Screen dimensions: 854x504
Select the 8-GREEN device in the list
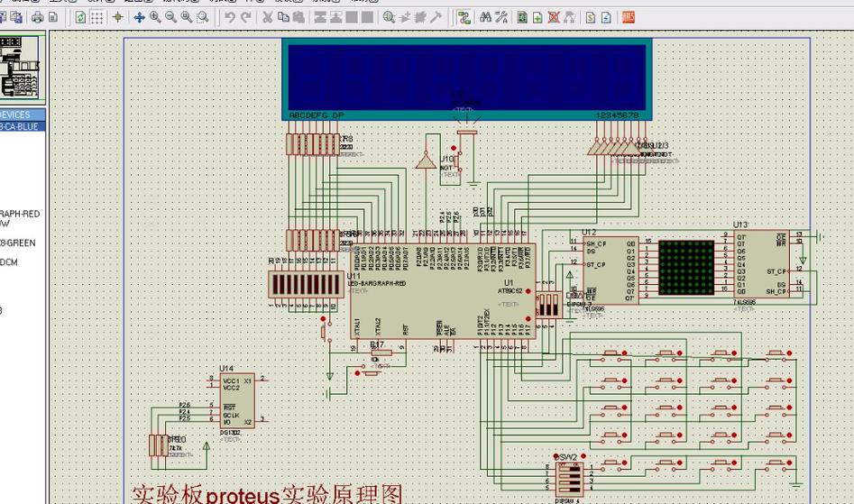pos(18,243)
